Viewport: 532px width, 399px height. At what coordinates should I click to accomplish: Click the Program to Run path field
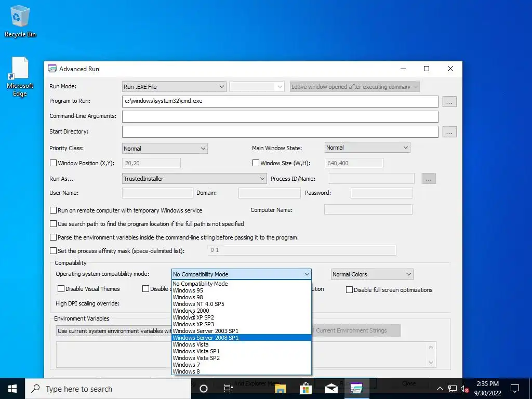tap(280, 101)
